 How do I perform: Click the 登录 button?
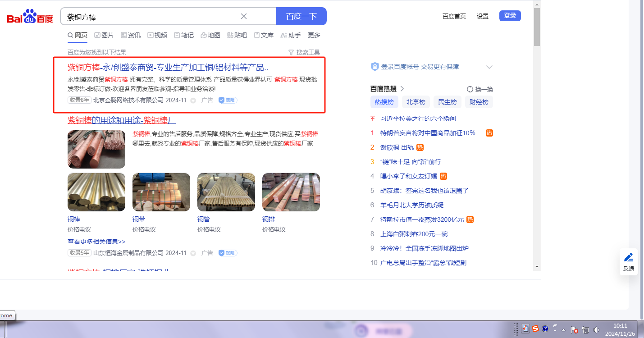point(510,16)
